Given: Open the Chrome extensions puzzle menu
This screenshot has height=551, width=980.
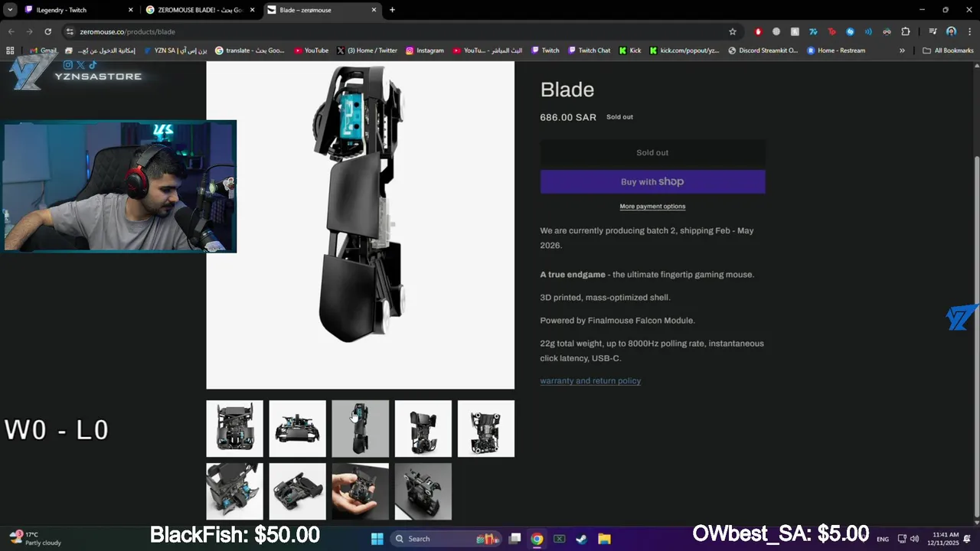Looking at the screenshot, I should [906, 31].
